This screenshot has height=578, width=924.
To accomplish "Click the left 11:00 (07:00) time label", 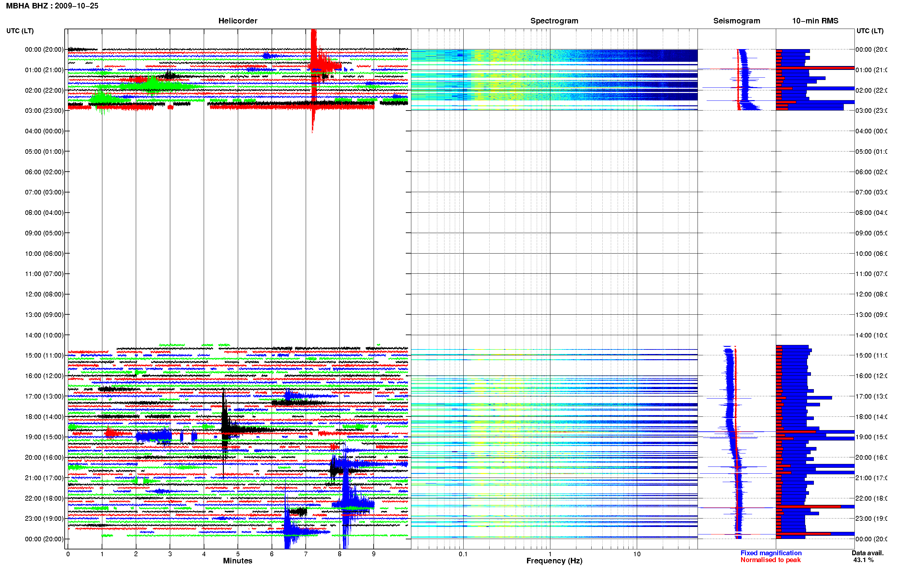I will 44,274.
